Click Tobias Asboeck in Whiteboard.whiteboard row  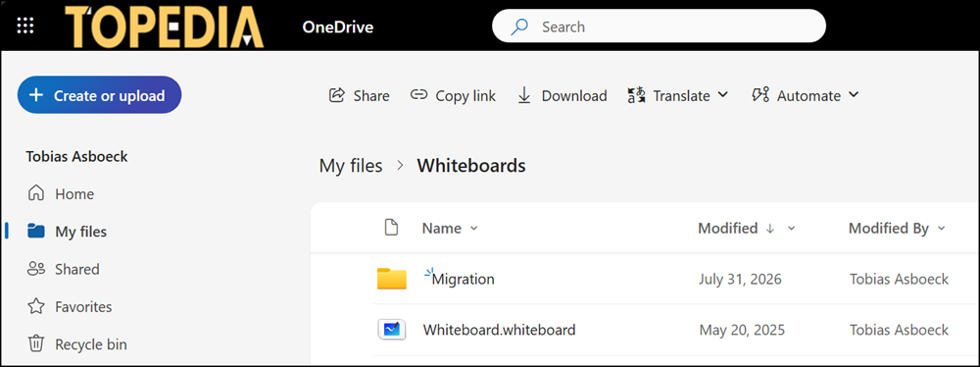[x=900, y=330]
